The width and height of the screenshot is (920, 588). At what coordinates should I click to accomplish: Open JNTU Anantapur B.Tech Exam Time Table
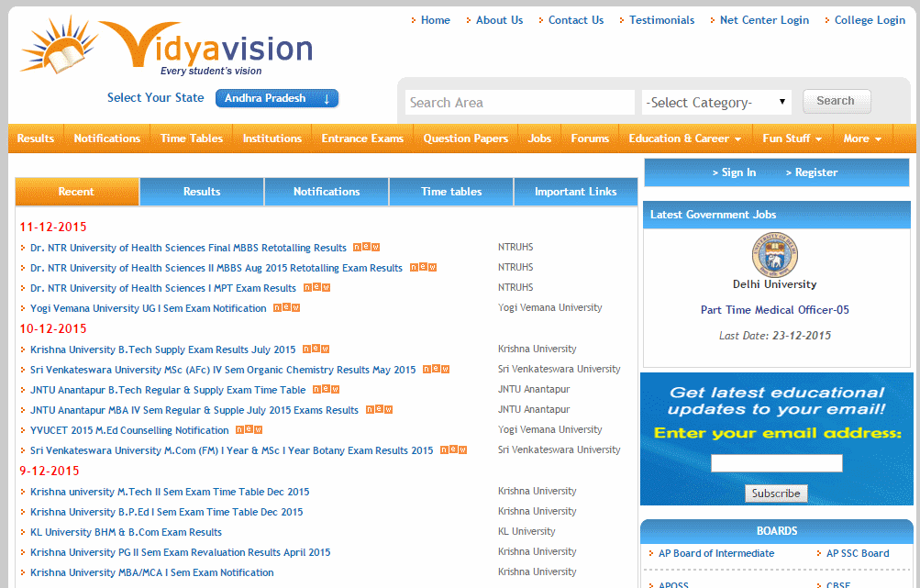pyautogui.click(x=168, y=390)
